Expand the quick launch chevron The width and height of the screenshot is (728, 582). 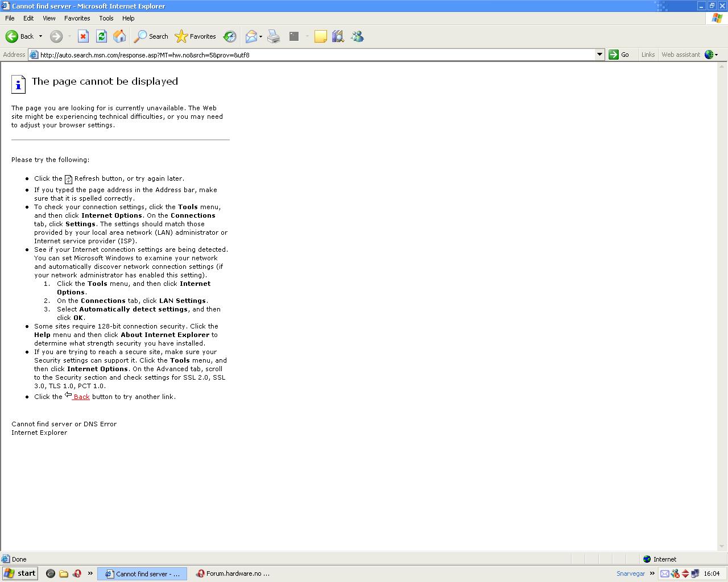(90, 573)
